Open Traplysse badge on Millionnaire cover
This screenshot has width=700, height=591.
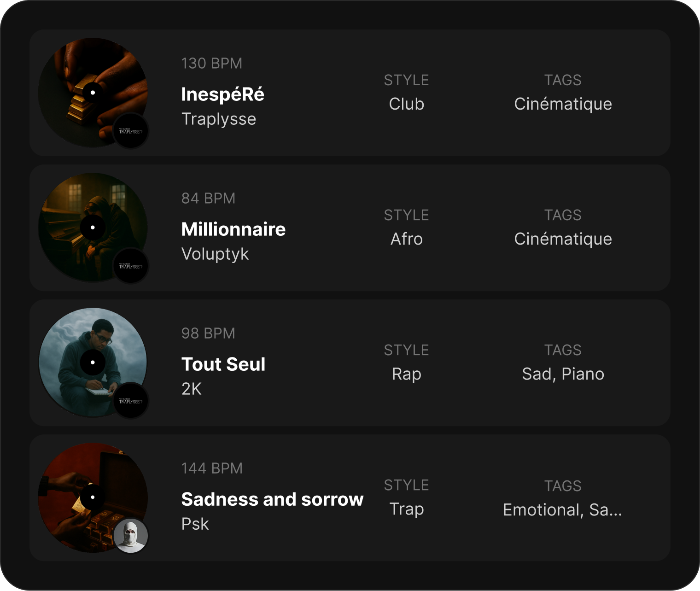pyautogui.click(x=131, y=267)
